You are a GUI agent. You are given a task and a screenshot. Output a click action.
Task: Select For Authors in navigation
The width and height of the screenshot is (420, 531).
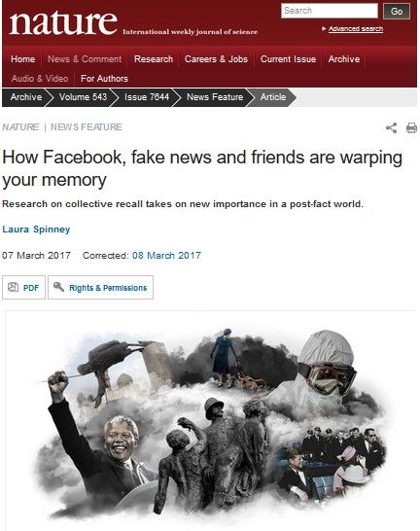104,79
